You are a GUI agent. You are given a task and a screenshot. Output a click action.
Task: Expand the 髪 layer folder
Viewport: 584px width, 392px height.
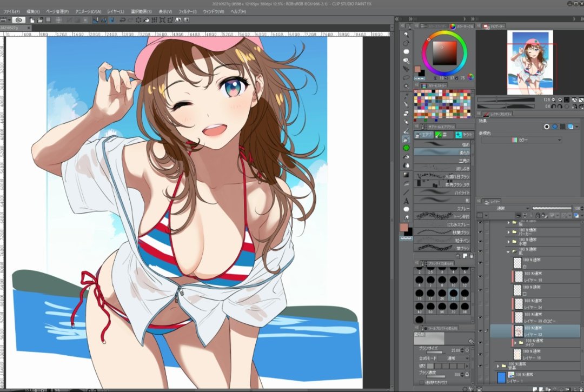tap(508, 223)
